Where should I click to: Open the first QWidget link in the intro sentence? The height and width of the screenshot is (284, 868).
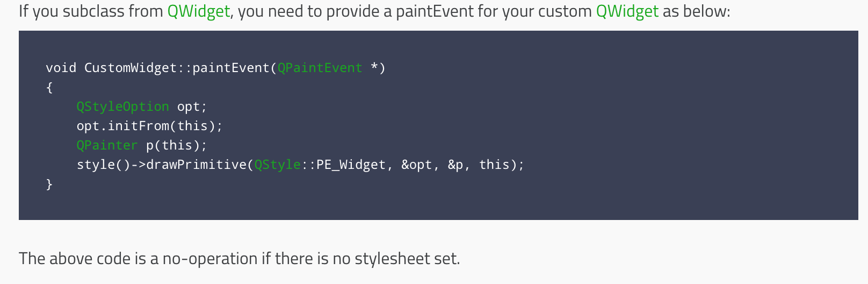pos(198,11)
